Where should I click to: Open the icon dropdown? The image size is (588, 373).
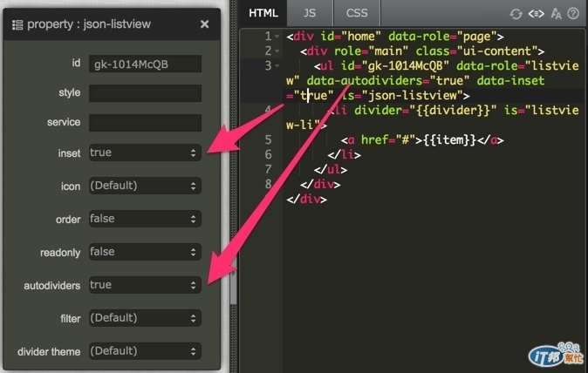[x=145, y=186]
